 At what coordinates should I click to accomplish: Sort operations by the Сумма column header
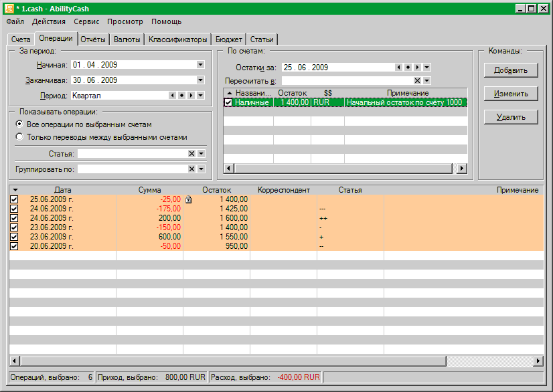click(x=149, y=190)
